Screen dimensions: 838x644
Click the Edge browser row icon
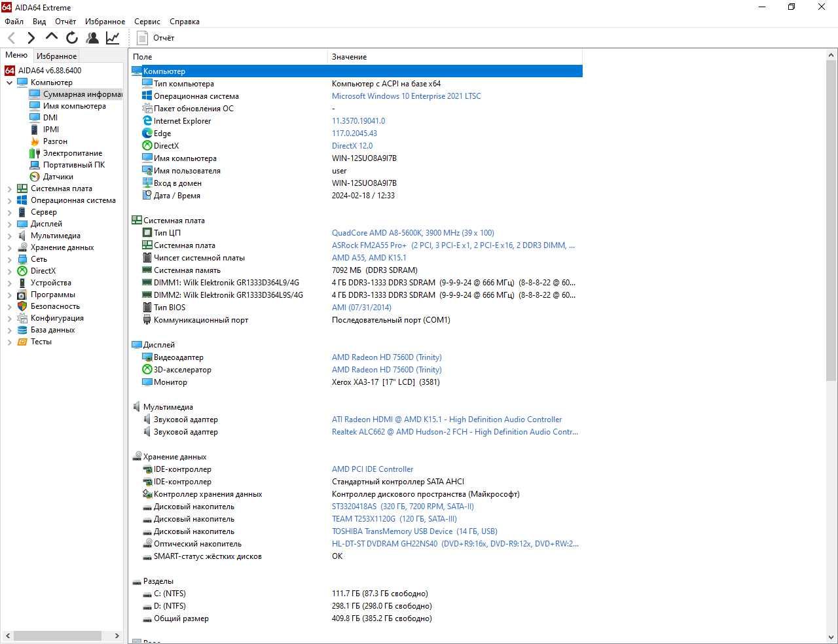tap(147, 134)
